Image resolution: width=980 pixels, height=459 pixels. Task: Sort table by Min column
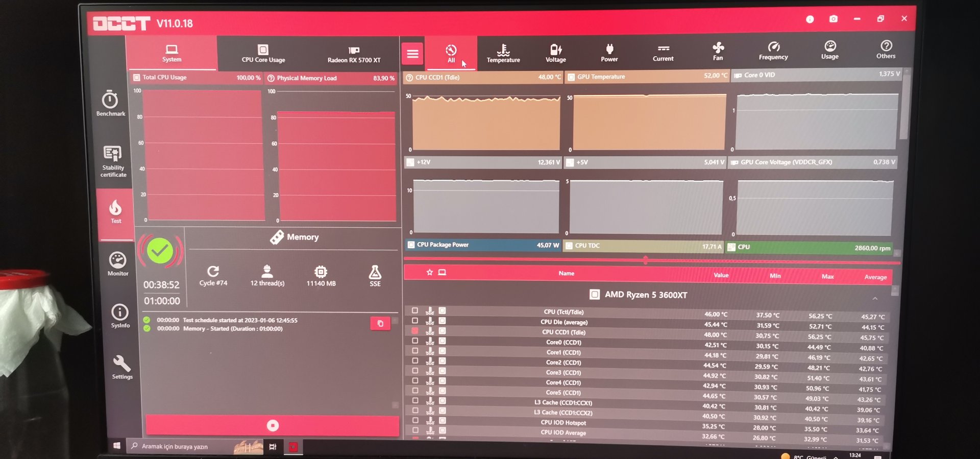(x=775, y=276)
